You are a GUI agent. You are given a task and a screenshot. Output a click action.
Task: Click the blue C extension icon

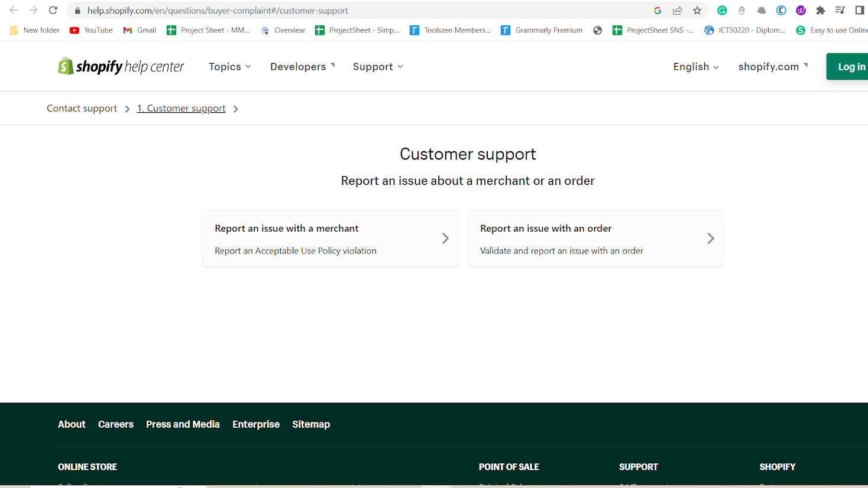tap(781, 11)
